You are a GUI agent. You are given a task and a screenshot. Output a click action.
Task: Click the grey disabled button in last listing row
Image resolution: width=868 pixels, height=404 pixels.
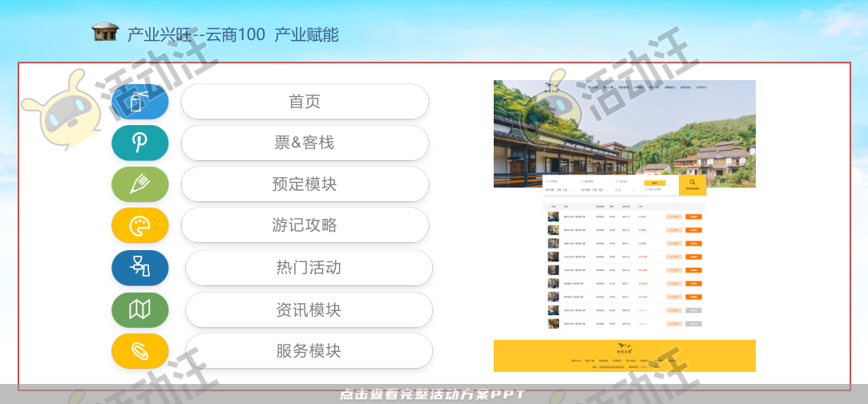(693, 324)
